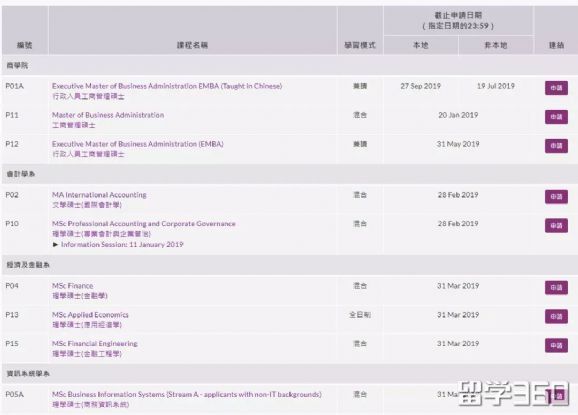Click the 27 Sep 2019 local deadline
Screen dimensions: 578x415
click(x=421, y=86)
